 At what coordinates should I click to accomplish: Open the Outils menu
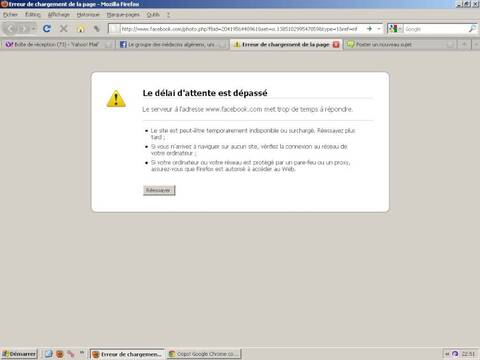[153, 15]
